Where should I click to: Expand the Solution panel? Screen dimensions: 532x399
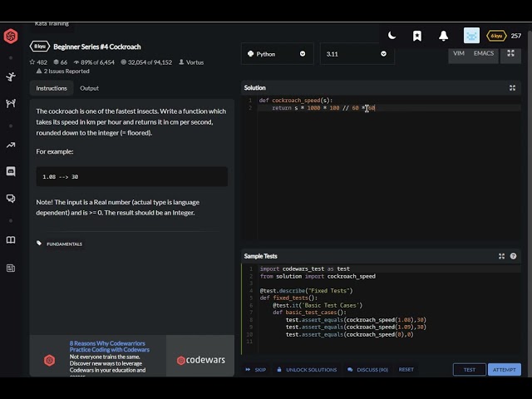(x=512, y=88)
